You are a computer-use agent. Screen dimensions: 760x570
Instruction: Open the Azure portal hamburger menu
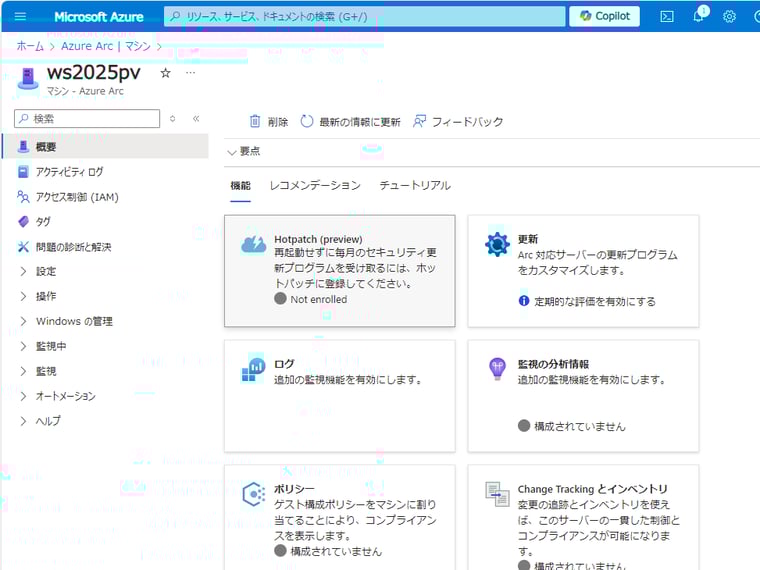click(x=20, y=16)
